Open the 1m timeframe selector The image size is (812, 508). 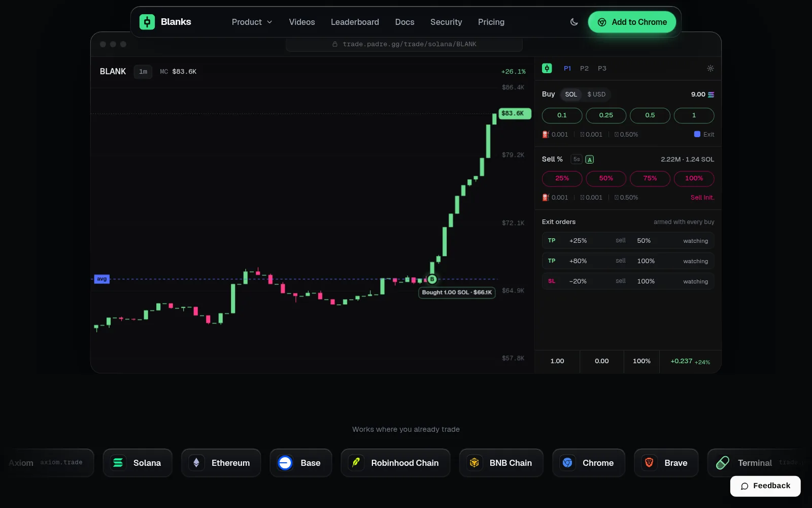pos(143,72)
